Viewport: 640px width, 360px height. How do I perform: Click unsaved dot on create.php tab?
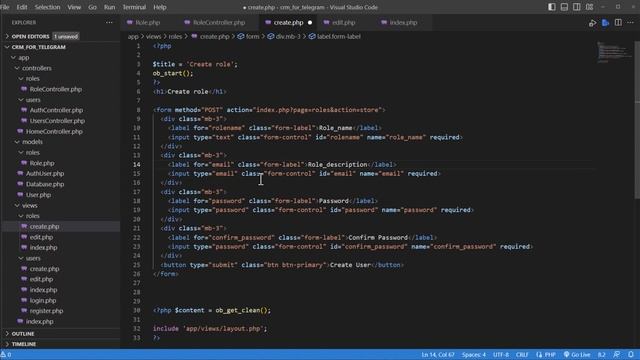pyautogui.click(x=310, y=22)
